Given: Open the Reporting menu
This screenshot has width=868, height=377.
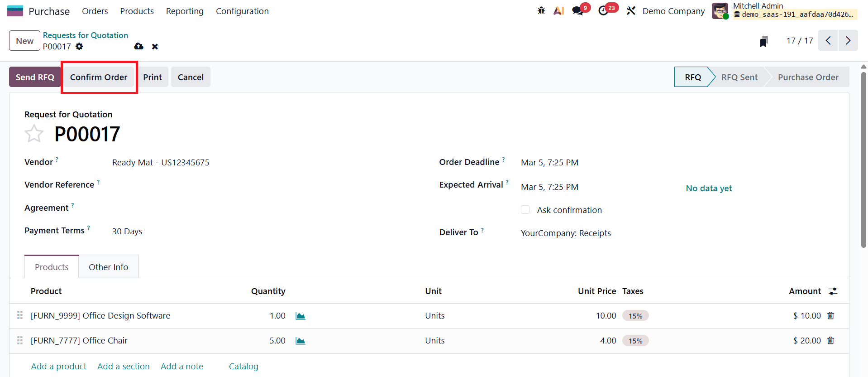Looking at the screenshot, I should (185, 11).
